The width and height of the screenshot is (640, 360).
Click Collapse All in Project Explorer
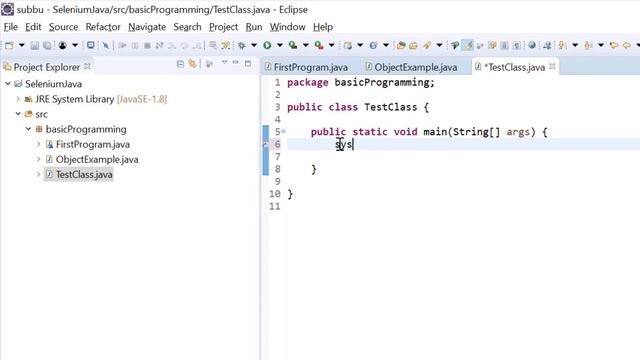tap(180, 64)
